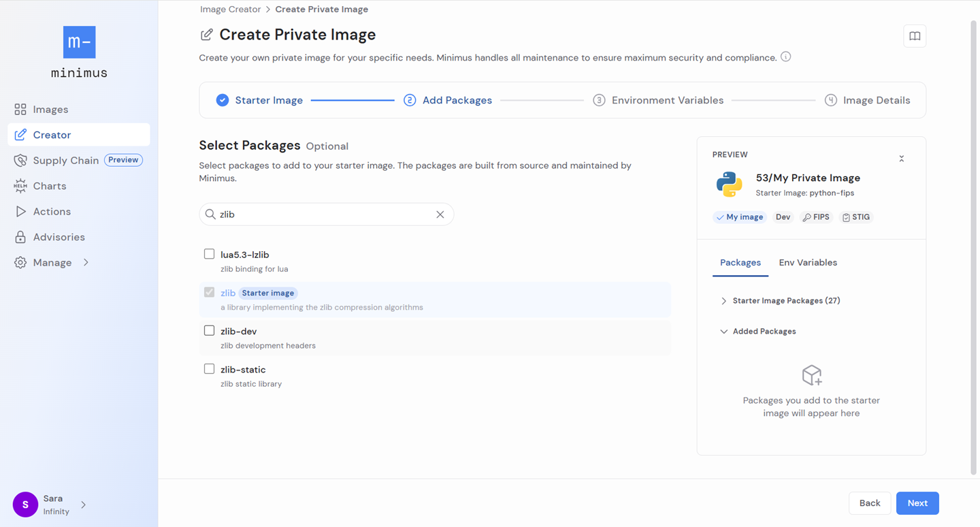This screenshot has height=527, width=980.
Task: Click the Image Details step label
Action: coord(877,100)
